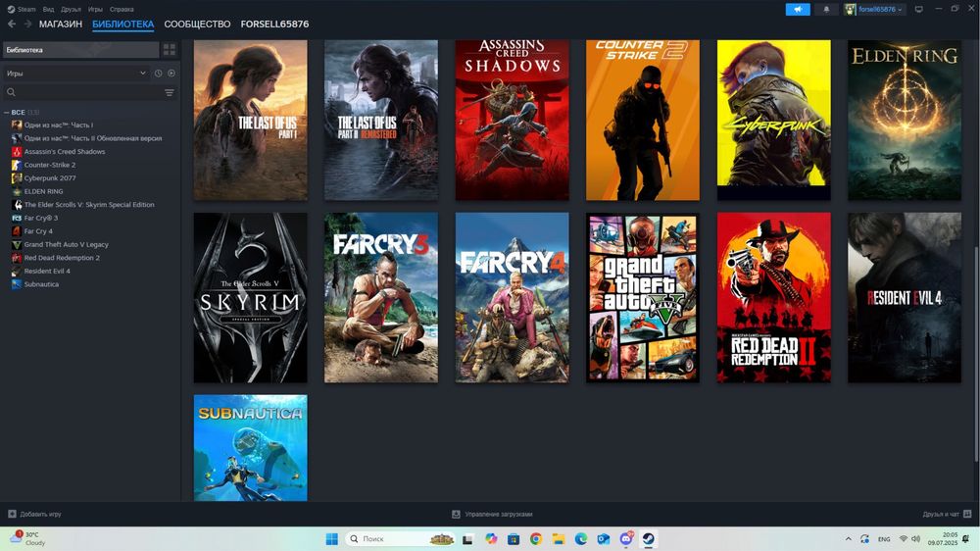Select Grand Theft Auto V Legacy in list
This screenshot has height=551, width=980.
point(67,244)
